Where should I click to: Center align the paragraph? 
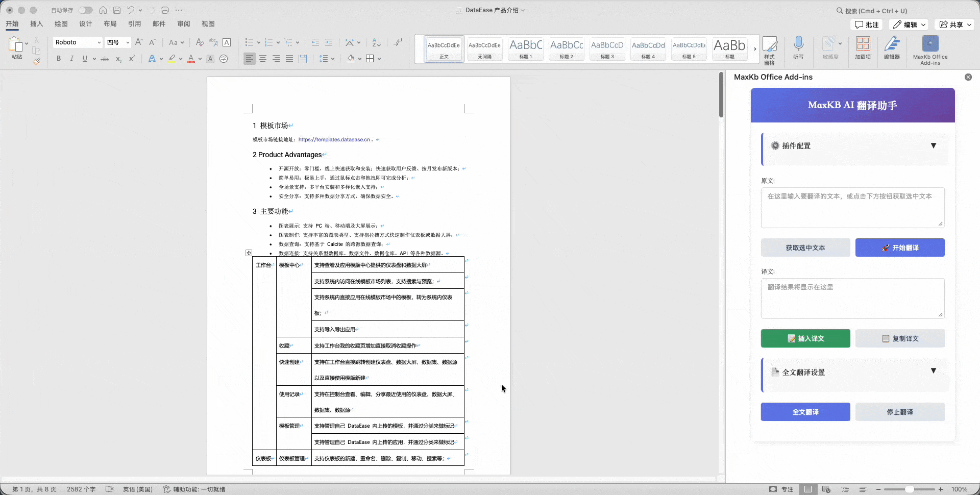click(x=263, y=59)
